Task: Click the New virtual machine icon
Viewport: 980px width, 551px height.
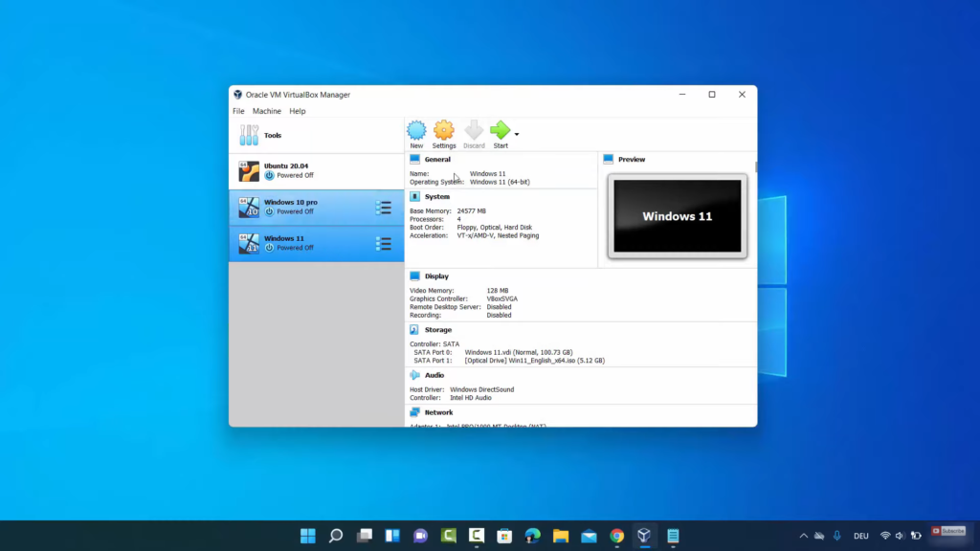Action: tap(416, 131)
